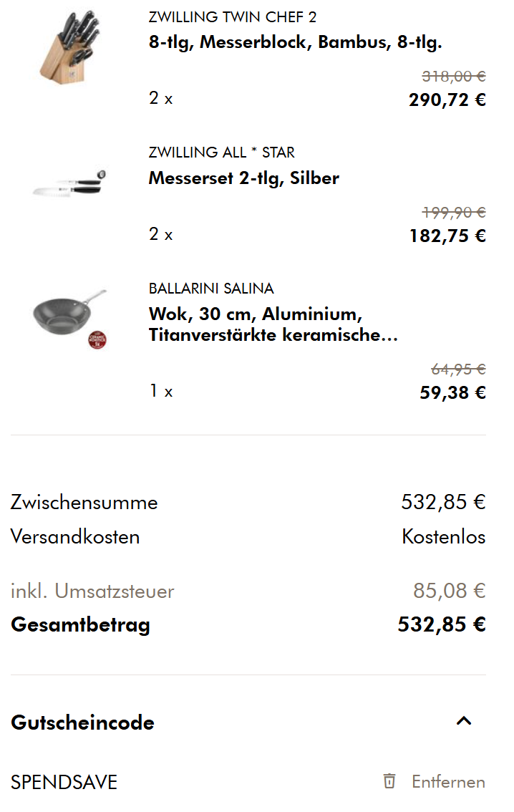This screenshot has width=514, height=812.
Task: Open the Messerset 2-tlg product image
Action: coord(69,183)
